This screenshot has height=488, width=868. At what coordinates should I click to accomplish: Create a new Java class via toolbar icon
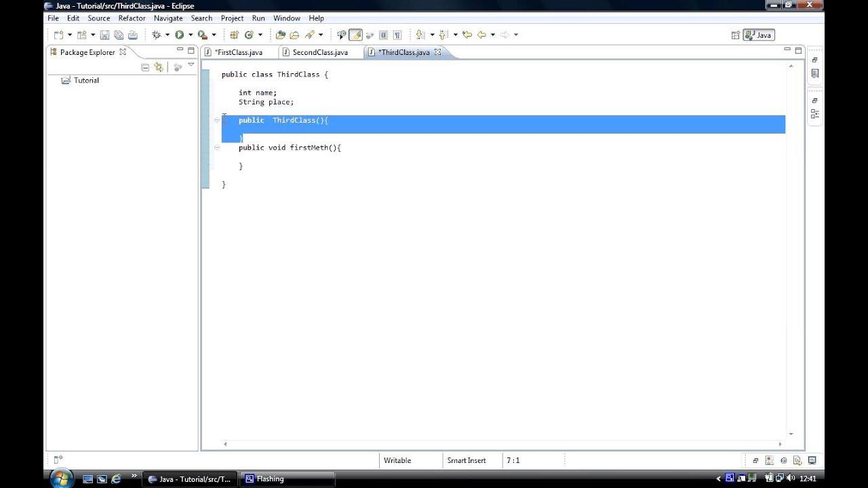click(x=249, y=35)
